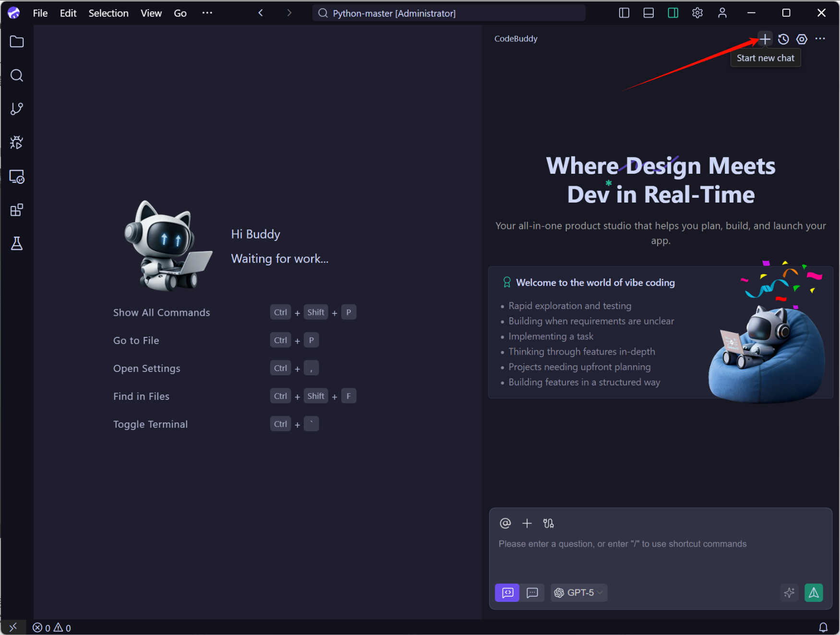
Task: Toggle the bottom panel layout
Action: point(648,13)
